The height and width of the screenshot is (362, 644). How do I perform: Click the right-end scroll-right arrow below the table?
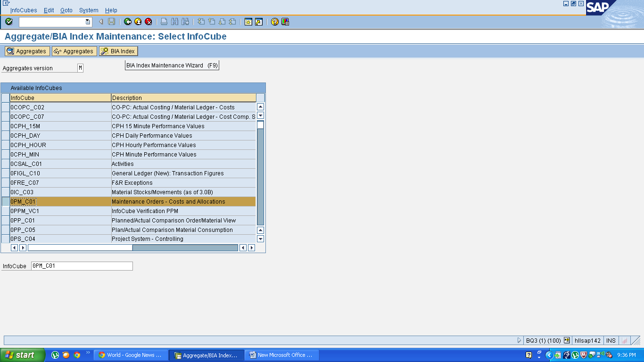[251, 247]
